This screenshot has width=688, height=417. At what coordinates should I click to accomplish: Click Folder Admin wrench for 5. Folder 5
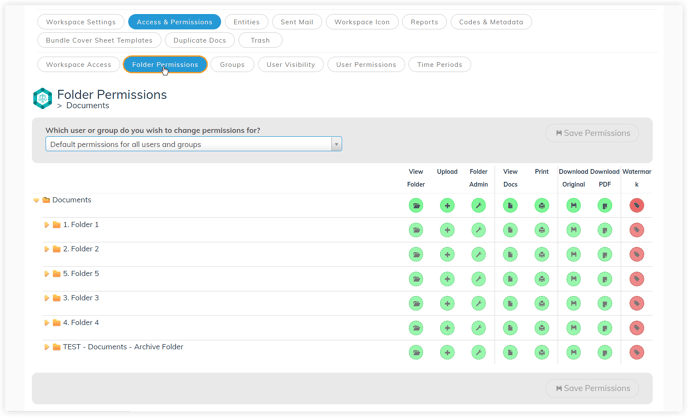pos(479,279)
